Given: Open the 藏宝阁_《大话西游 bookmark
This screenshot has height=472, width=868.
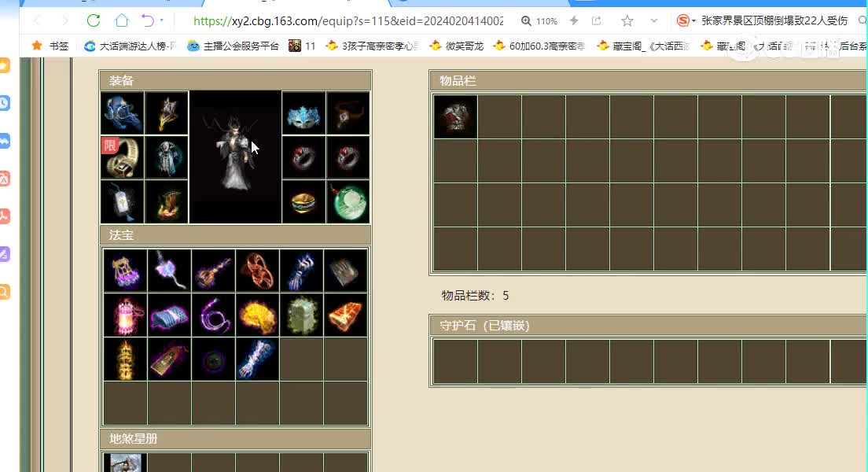Looking at the screenshot, I should [x=643, y=46].
